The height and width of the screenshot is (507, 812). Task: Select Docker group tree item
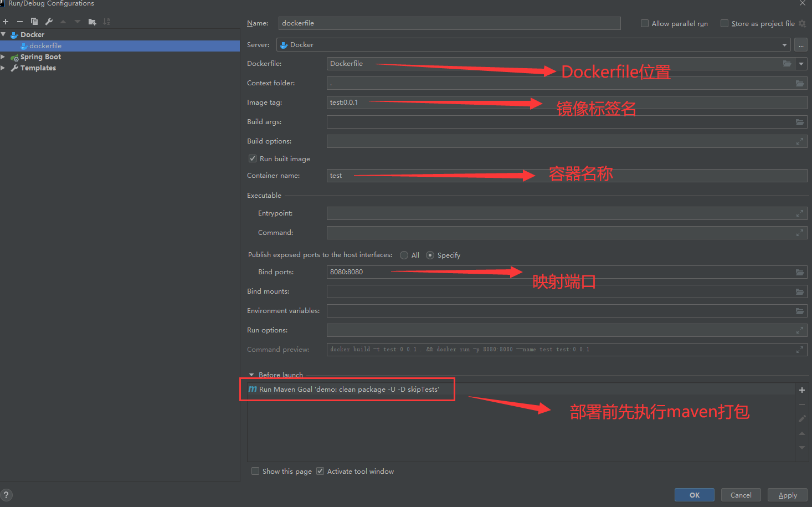(x=32, y=34)
